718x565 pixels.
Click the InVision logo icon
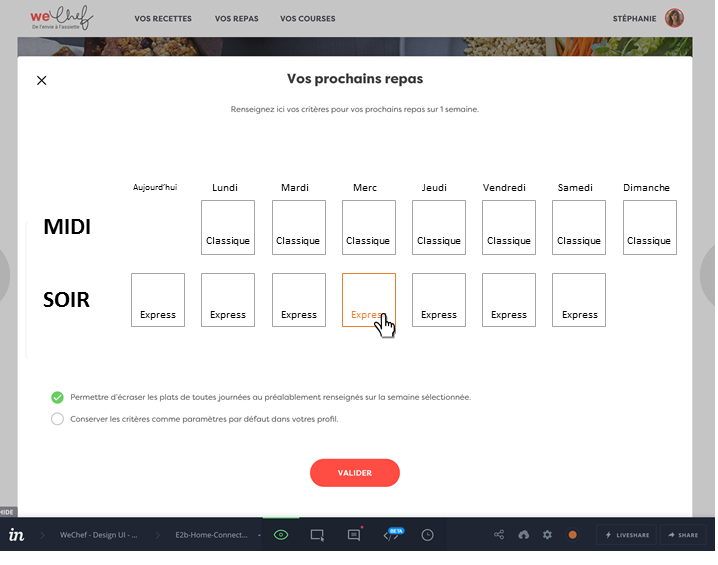tap(16, 534)
